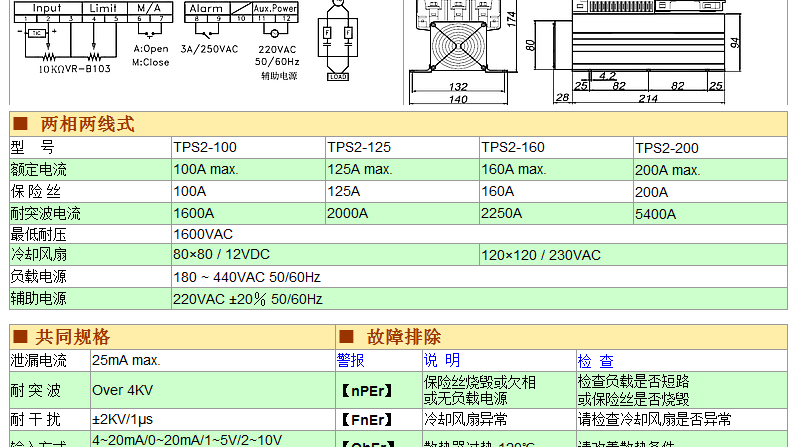Click the brown square beside 故障排除
The image size is (796, 447).
coord(346,337)
